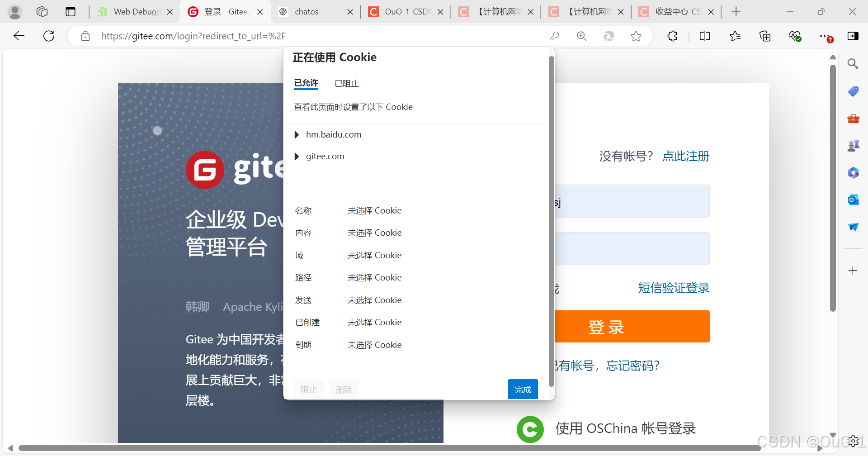Screen dimensions: 868x456
Task: Open split screen view
Action: [x=705, y=36]
